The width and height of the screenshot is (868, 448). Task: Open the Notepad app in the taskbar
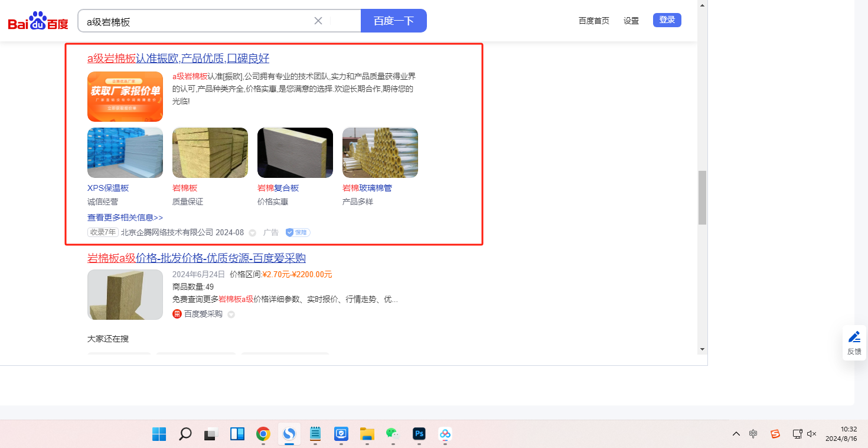pos(315,434)
